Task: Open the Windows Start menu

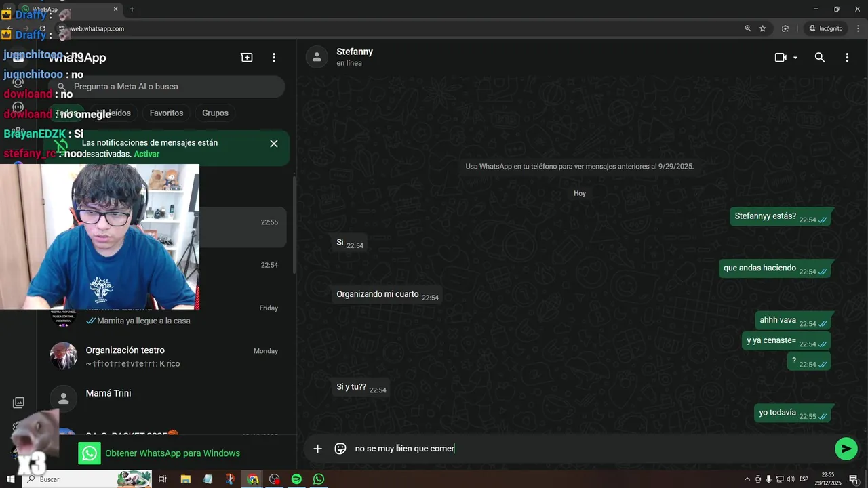Action: click(10, 479)
